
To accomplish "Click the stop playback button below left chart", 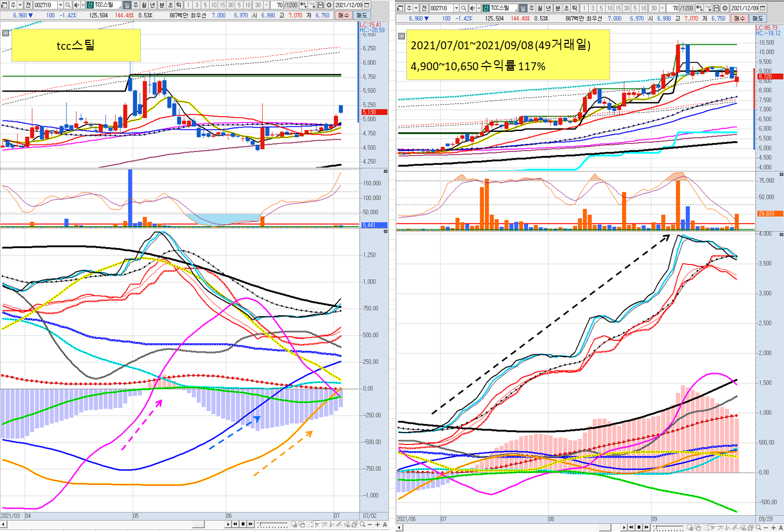I will point(243,524).
